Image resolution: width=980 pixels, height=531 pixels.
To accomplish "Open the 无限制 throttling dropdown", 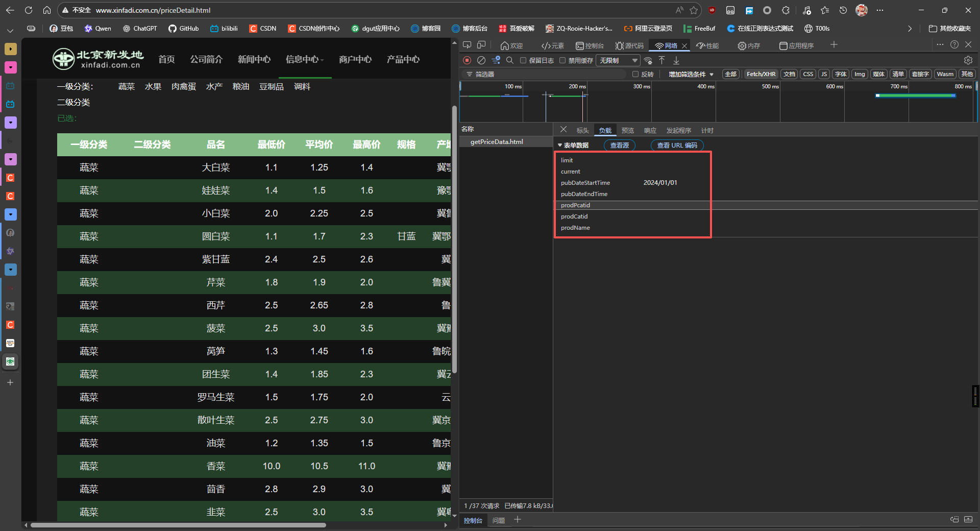I will point(618,60).
